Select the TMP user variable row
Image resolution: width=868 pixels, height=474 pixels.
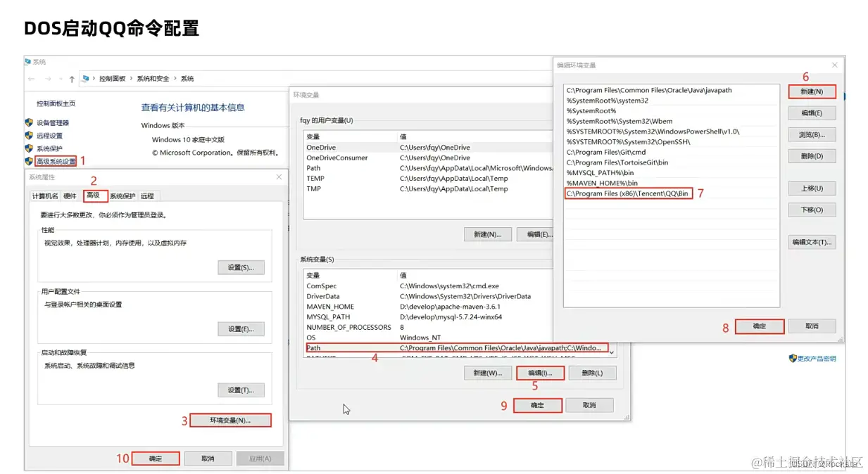point(427,188)
